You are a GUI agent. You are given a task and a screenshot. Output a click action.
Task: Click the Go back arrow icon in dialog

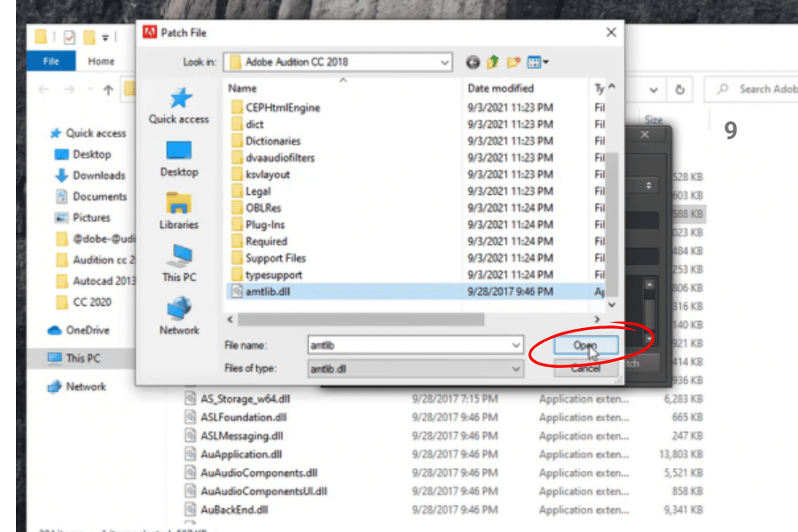(473, 62)
